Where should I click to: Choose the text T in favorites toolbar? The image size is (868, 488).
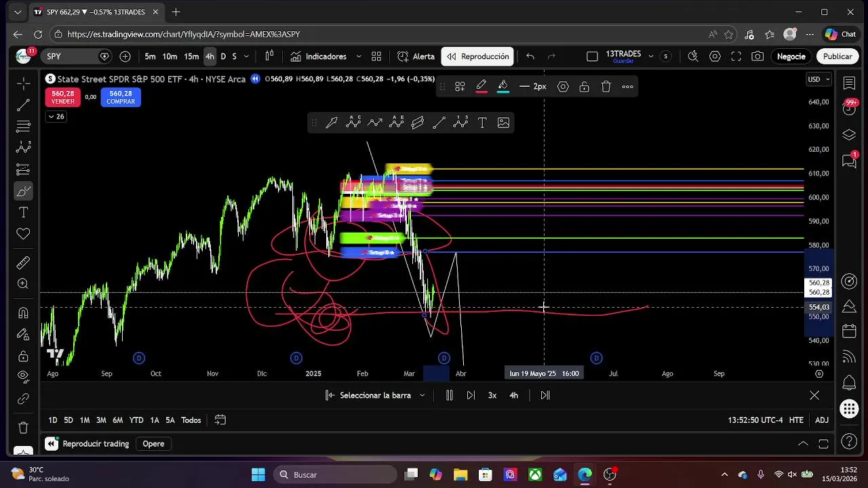point(482,123)
